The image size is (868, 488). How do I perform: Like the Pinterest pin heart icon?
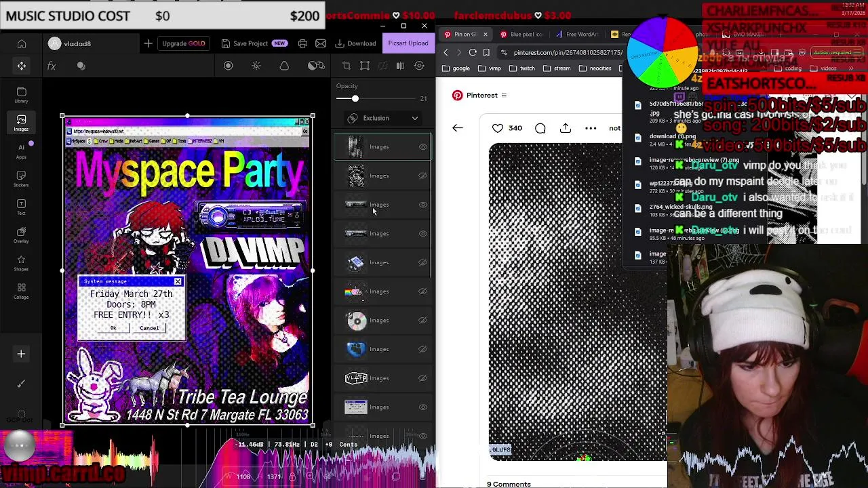[498, 128]
